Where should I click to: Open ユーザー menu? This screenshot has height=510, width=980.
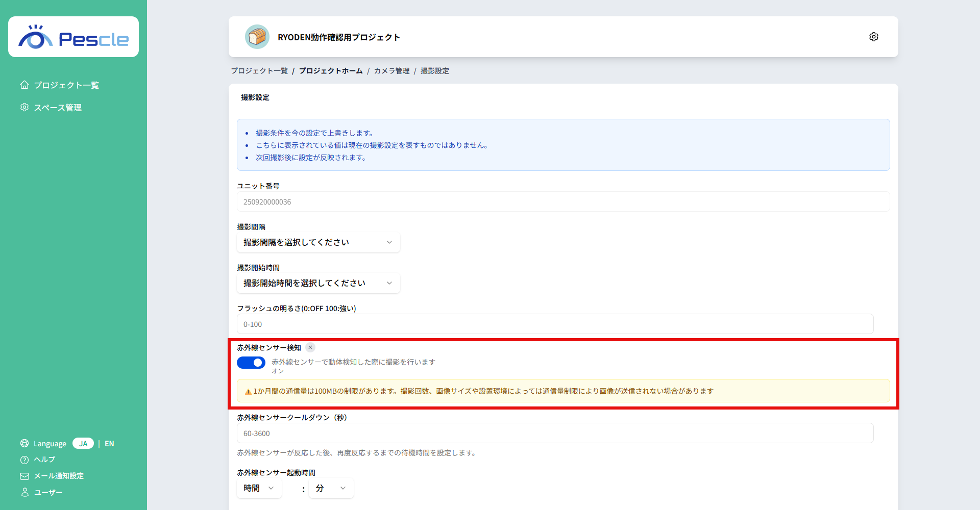click(x=48, y=493)
